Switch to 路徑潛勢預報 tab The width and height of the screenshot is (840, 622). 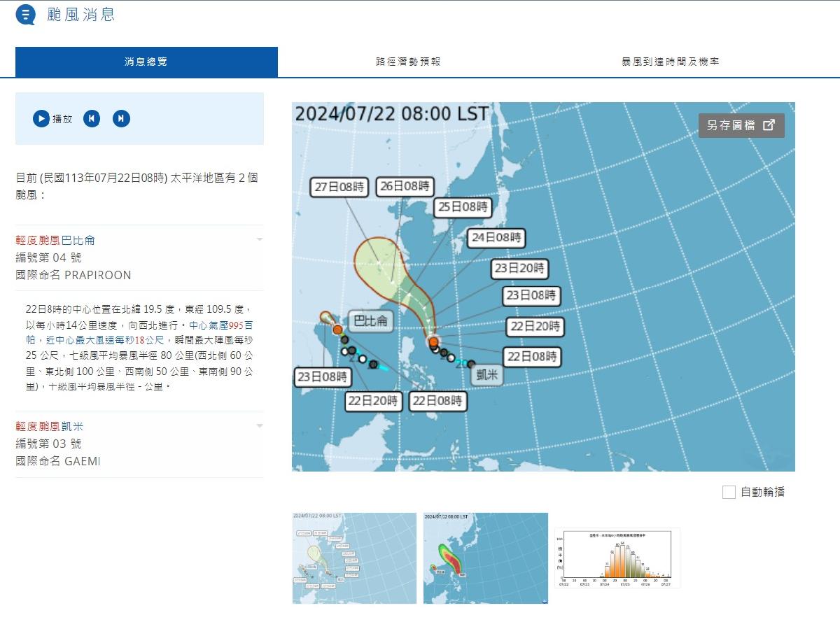pyautogui.click(x=408, y=62)
